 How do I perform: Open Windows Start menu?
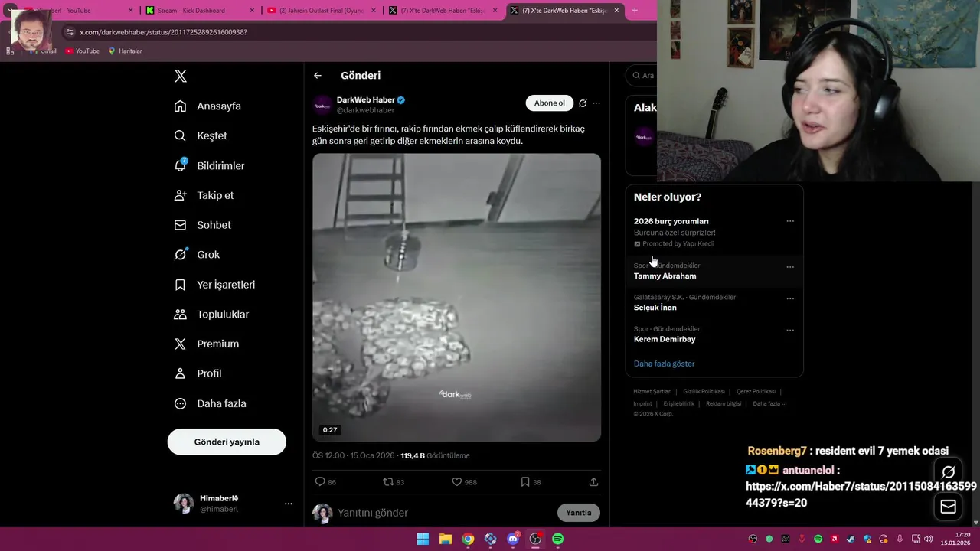423,539
